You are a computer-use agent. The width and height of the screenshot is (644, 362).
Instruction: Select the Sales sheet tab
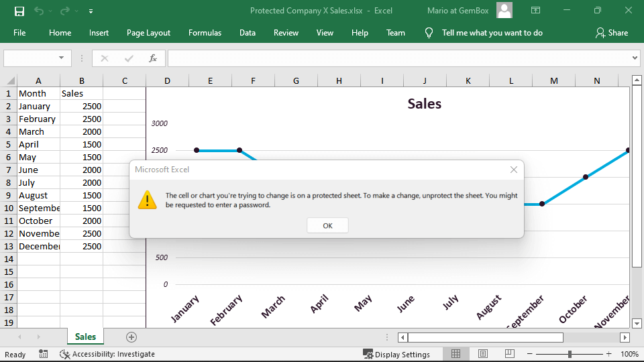[x=85, y=337]
